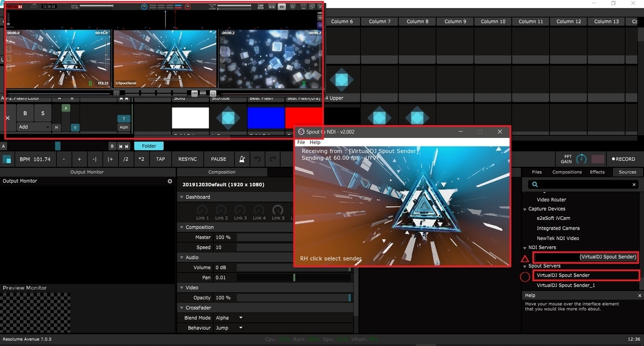Click the PAUSE button
The width and height of the screenshot is (644, 346).
(218, 159)
